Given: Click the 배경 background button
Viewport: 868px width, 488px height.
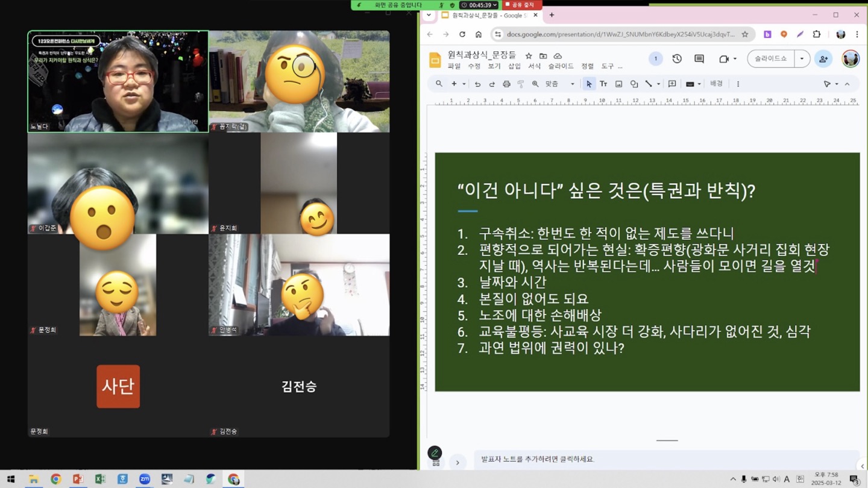Looking at the screenshot, I should point(716,84).
